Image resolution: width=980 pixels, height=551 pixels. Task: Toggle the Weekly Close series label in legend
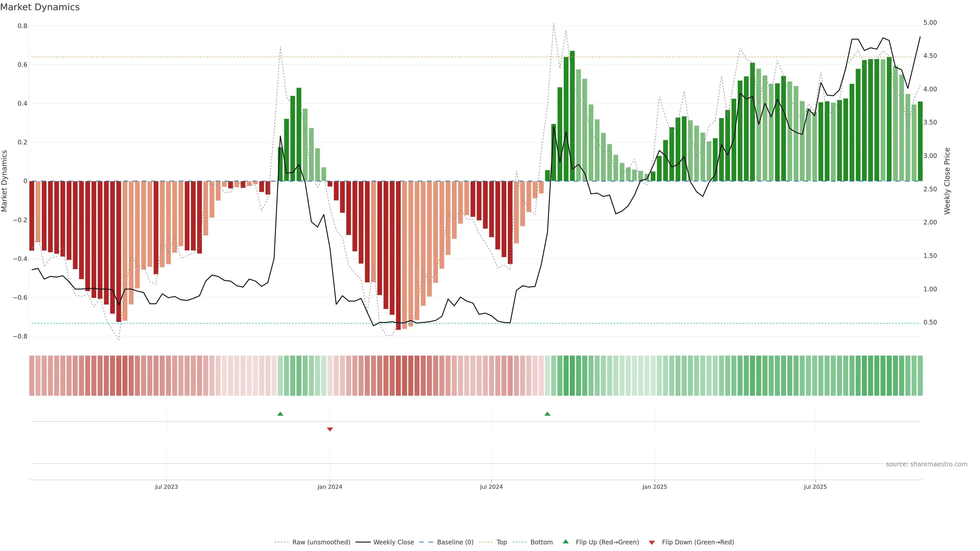coord(393,542)
